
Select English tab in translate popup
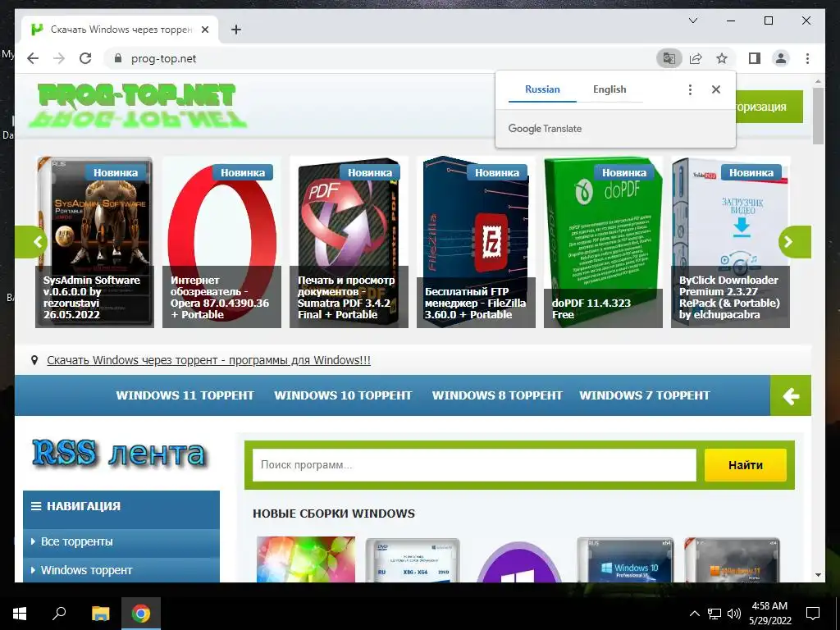pos(609,89)
